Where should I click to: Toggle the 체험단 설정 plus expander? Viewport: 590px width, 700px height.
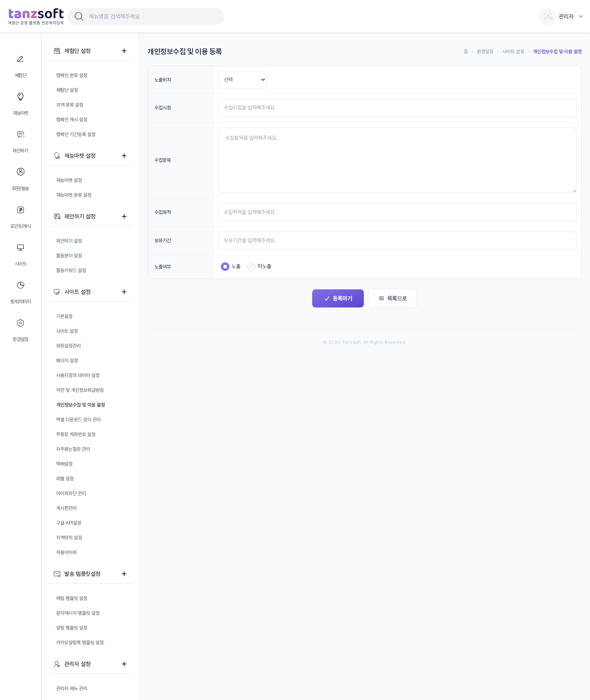tap(124, 51)
